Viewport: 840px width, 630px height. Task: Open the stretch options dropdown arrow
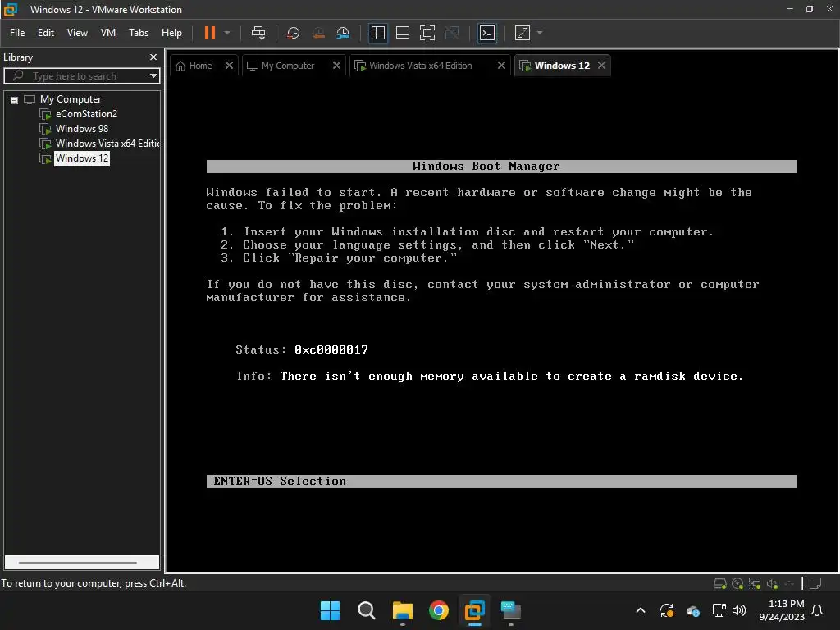click(x=540, y=33)
